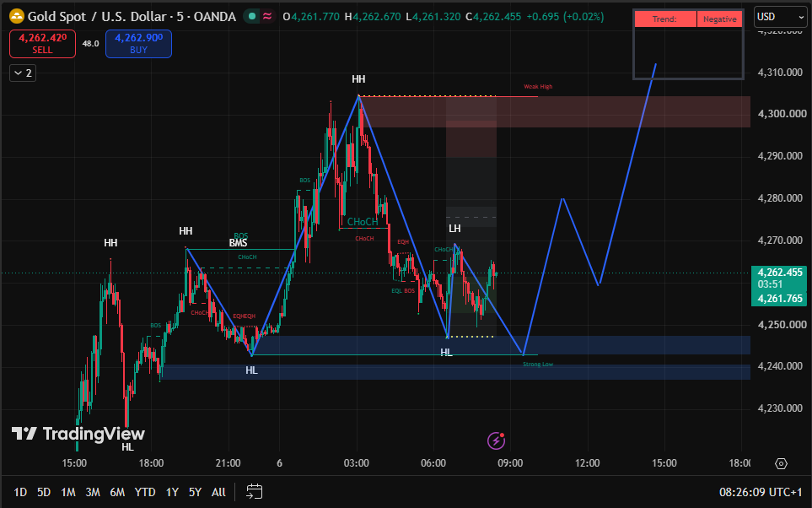Viewport: 812px width, 508px height.
Task: Select the YTD time range
Action: [x=145, y=492]
